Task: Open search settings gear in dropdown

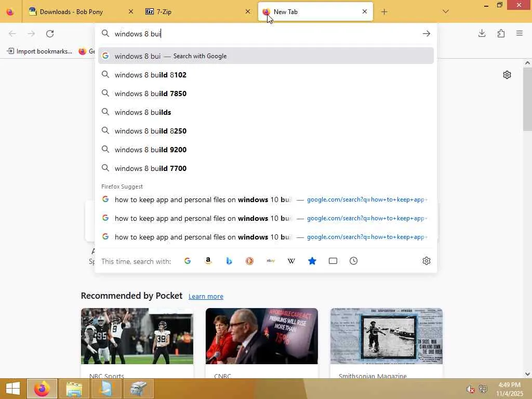Action: (427, 261)
